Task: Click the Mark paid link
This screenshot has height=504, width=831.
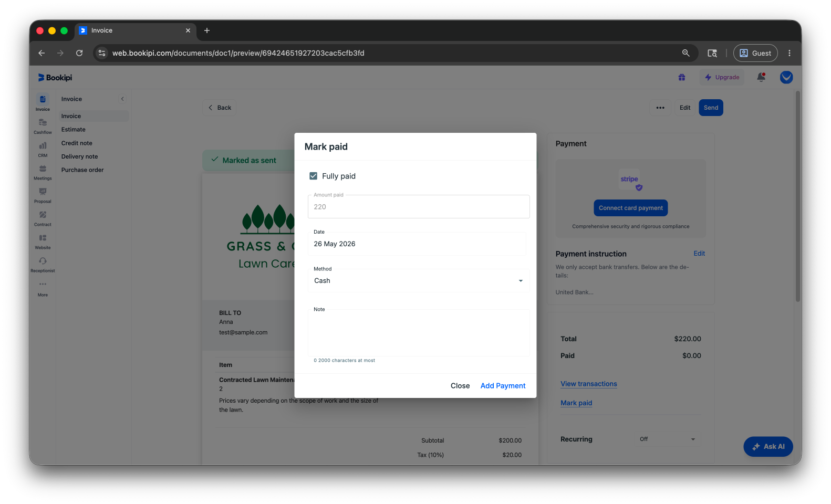Action: (576, 403)
